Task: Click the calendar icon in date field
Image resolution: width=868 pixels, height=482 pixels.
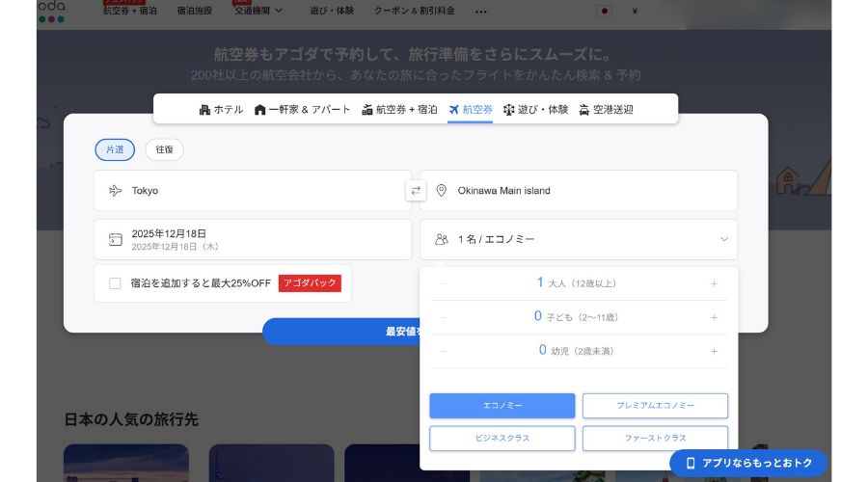Action: coord(116,239)
